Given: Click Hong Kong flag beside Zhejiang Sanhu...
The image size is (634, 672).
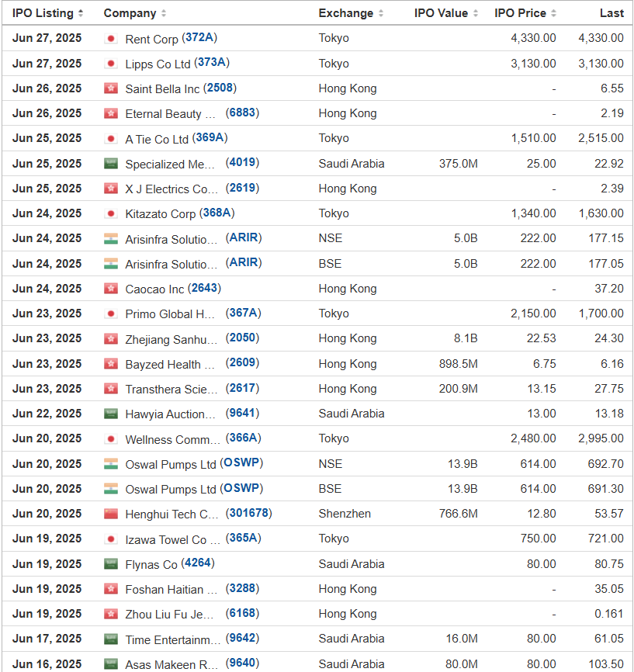Looking at the screenshot, I should click(111, 338).
